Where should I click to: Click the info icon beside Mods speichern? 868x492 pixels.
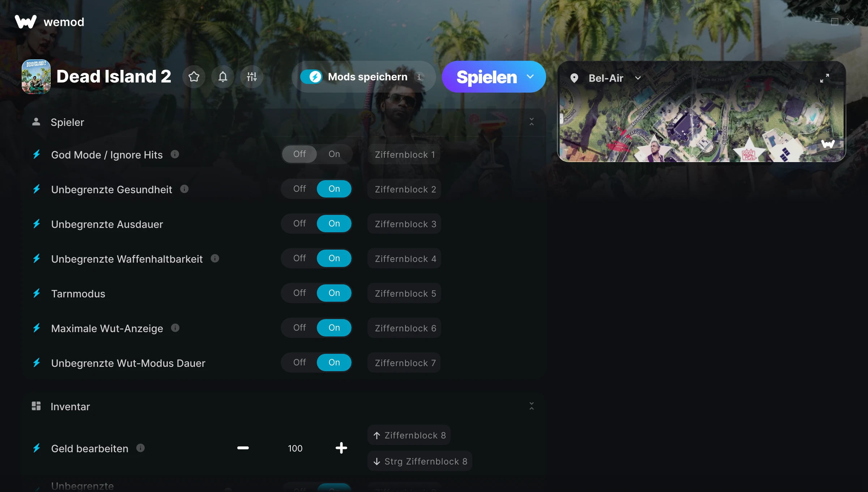419,77
